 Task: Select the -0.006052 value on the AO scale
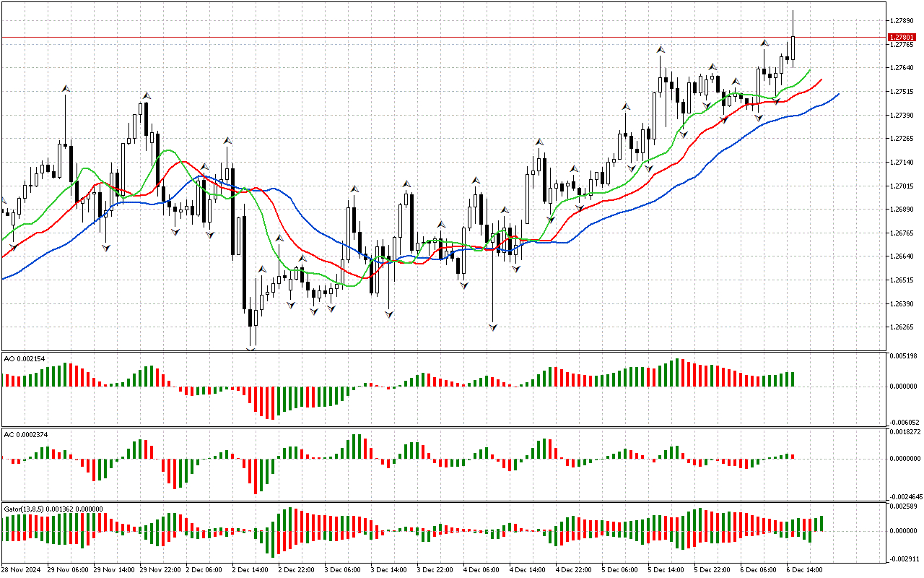tap(903, 422)
